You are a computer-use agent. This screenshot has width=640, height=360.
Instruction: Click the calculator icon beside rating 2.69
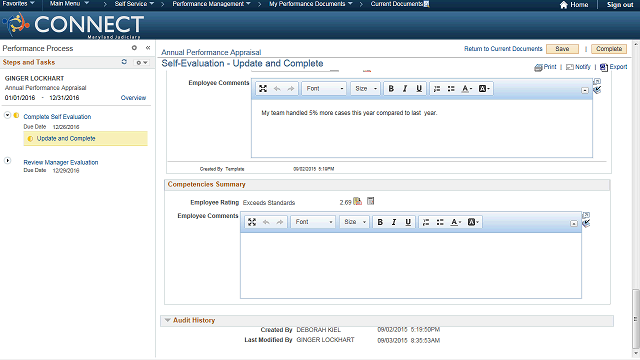coord(371,201)
